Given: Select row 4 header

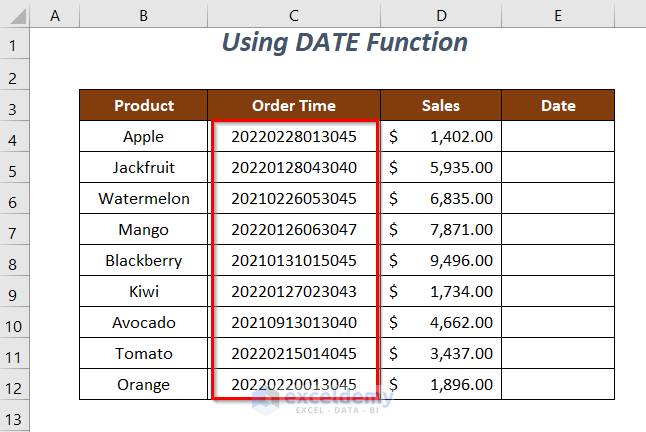Looking at the screenshot, I should pos(14,137).
